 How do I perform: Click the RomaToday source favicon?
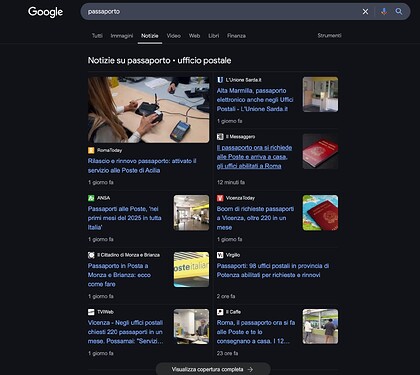point(91,150)
